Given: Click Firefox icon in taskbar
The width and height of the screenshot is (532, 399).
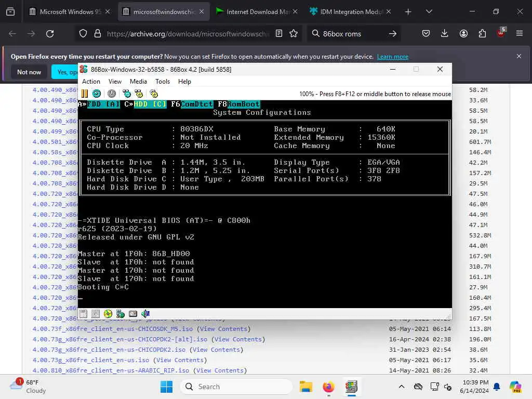Looking at the screenshot, I should pyautogui.click(x=328, y=387).
